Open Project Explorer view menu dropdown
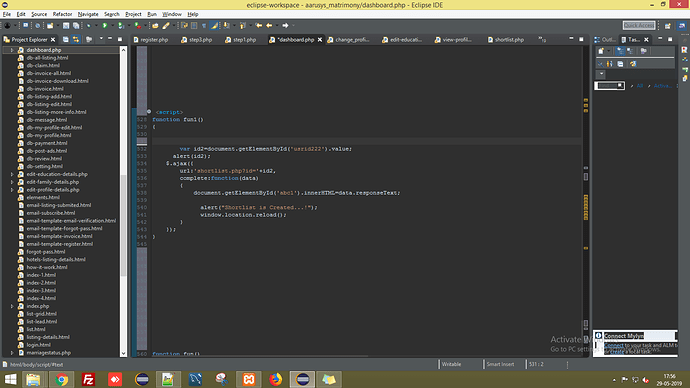 (101, 39)
